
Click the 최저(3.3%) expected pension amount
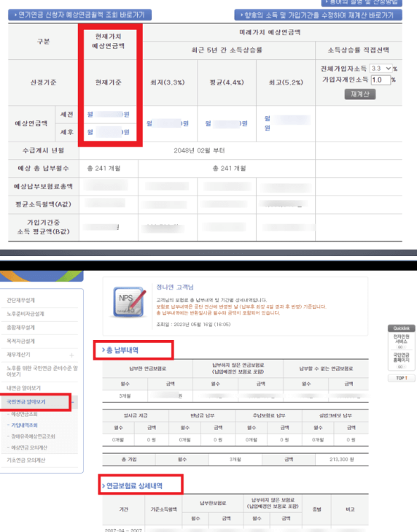click(x=168, y=123)
